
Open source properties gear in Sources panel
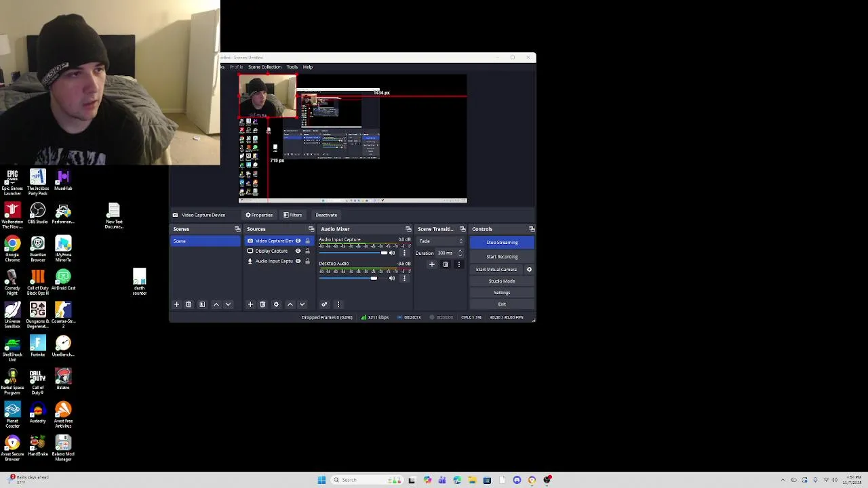tap(276, 304)
